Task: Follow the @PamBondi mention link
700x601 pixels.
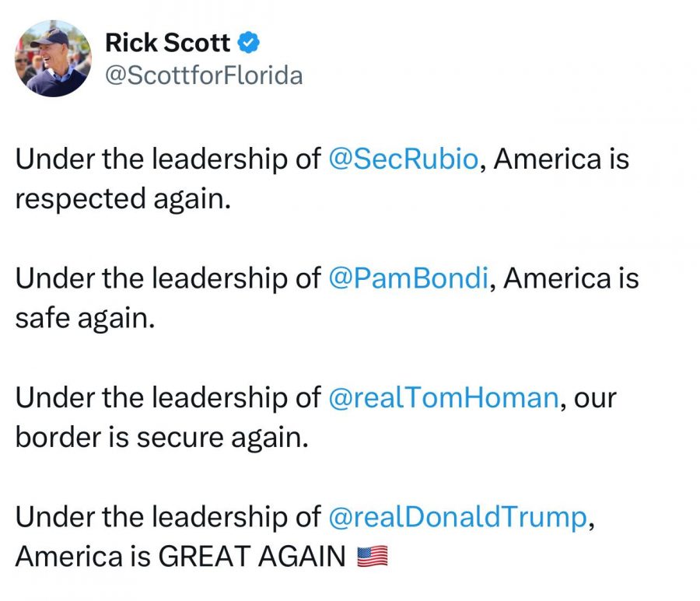Action: (x=408, y=278)
